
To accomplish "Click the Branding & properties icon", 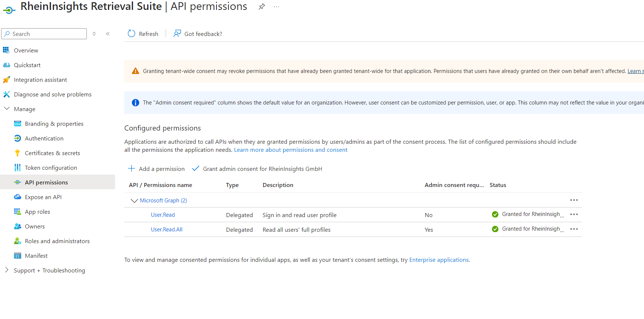I will (17, 124).
